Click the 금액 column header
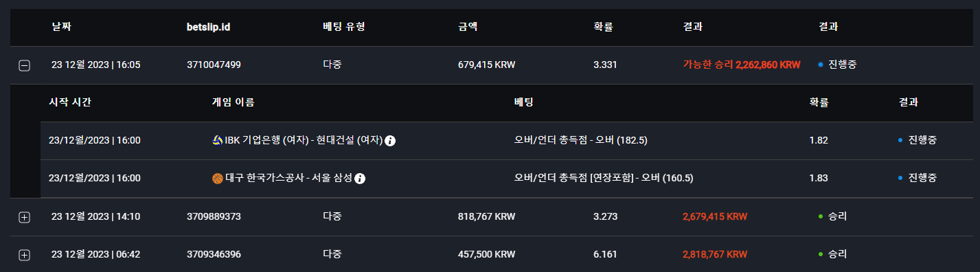Screen dimensions: 980x272 [468, 27]
